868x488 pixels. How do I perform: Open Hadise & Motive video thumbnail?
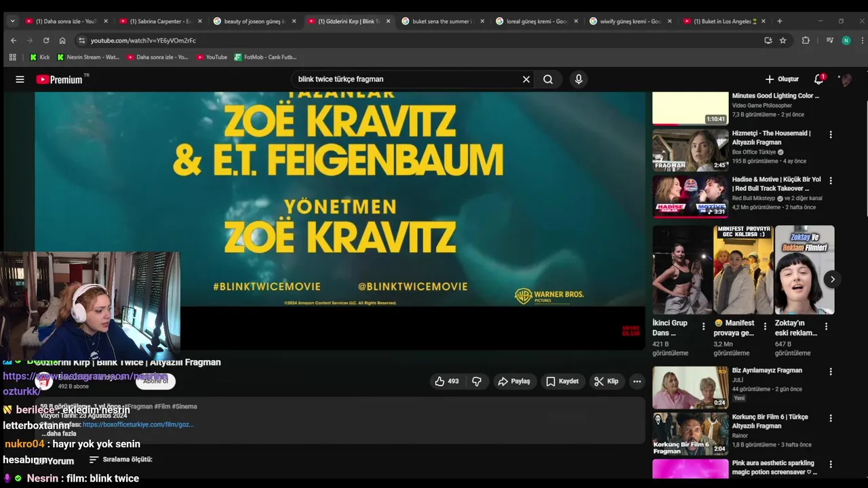pos(690,197)
